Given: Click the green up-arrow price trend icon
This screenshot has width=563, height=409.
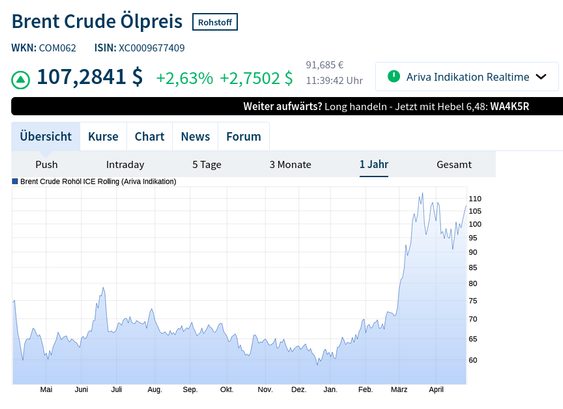Looking at the screenshot, I should [x=20, y=79].
